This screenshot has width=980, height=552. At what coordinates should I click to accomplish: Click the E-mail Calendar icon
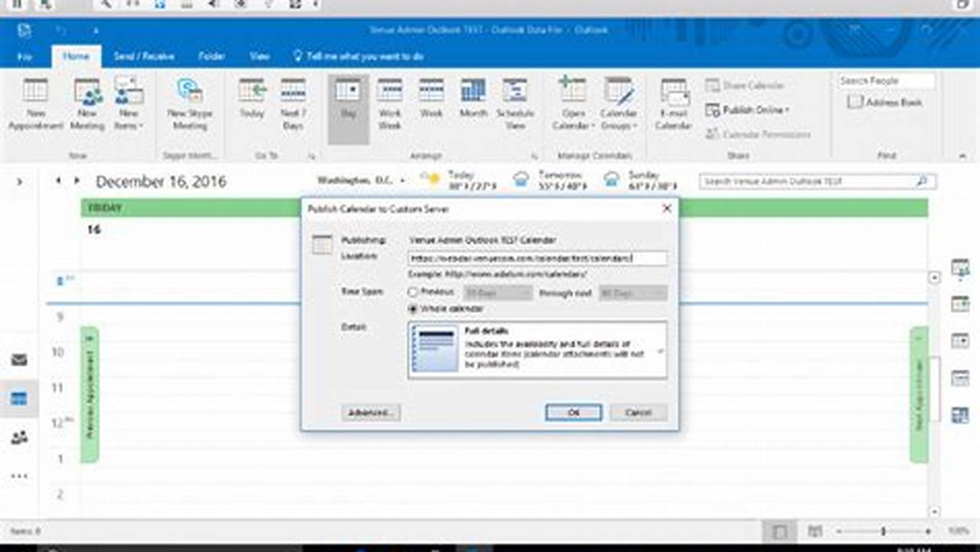click(673, 103)
